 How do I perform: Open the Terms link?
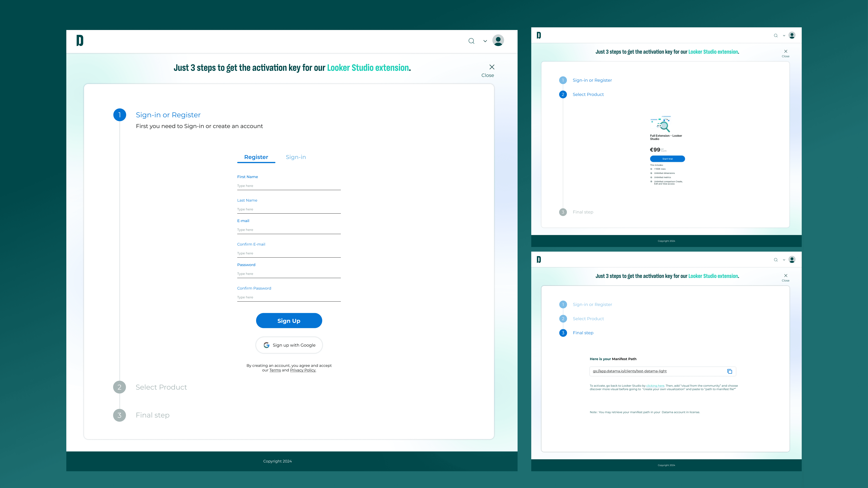pyautogui.click(x=275, y=370)
